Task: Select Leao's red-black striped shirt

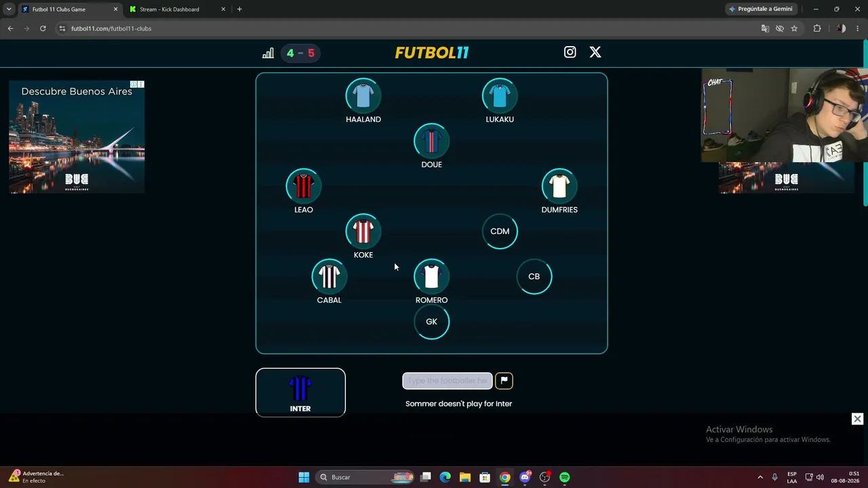Action: (x=303, y=186)
